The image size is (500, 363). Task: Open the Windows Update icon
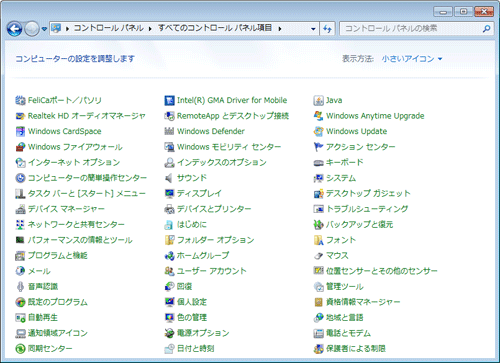(319, 131)
